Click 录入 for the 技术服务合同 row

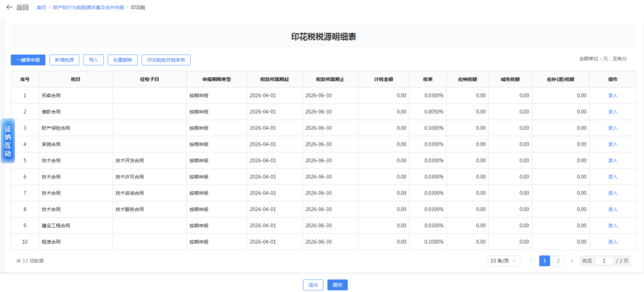(613, 209)
